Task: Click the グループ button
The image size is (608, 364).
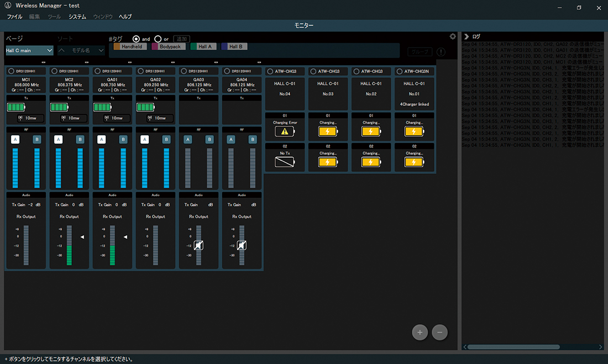Action: [420, 52]
